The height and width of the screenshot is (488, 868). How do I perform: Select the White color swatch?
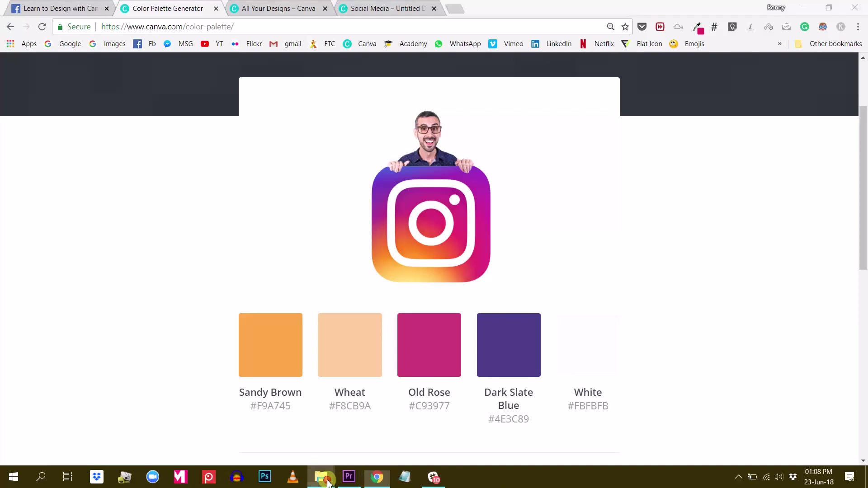click(x=588, y=345)
